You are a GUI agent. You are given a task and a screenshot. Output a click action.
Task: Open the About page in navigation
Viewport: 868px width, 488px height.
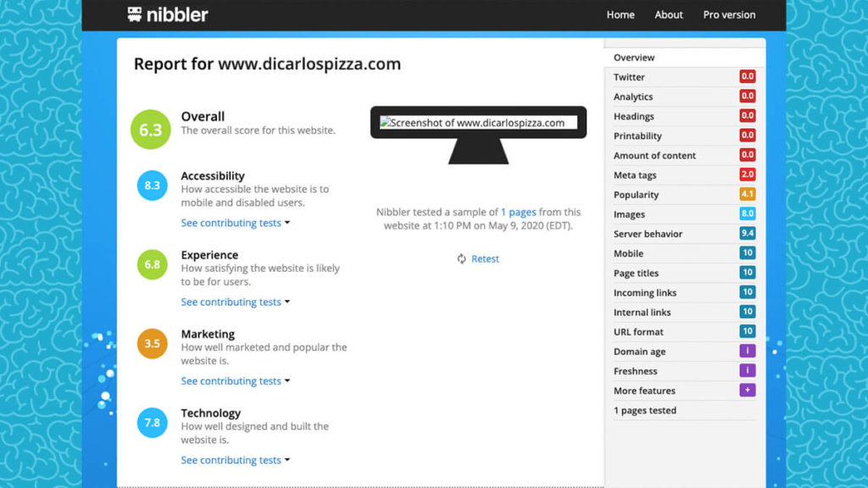click(x=668, y=14)
